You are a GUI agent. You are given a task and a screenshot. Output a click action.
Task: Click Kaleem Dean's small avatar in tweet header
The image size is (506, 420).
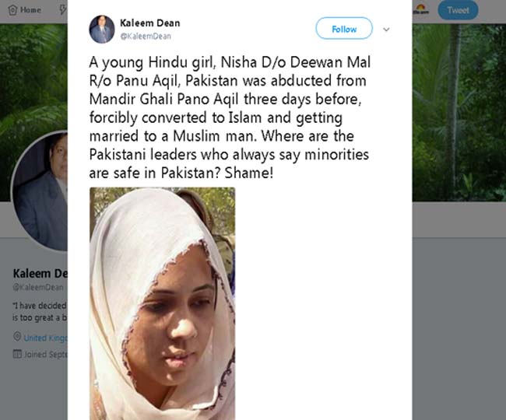[x=101, y=29]
